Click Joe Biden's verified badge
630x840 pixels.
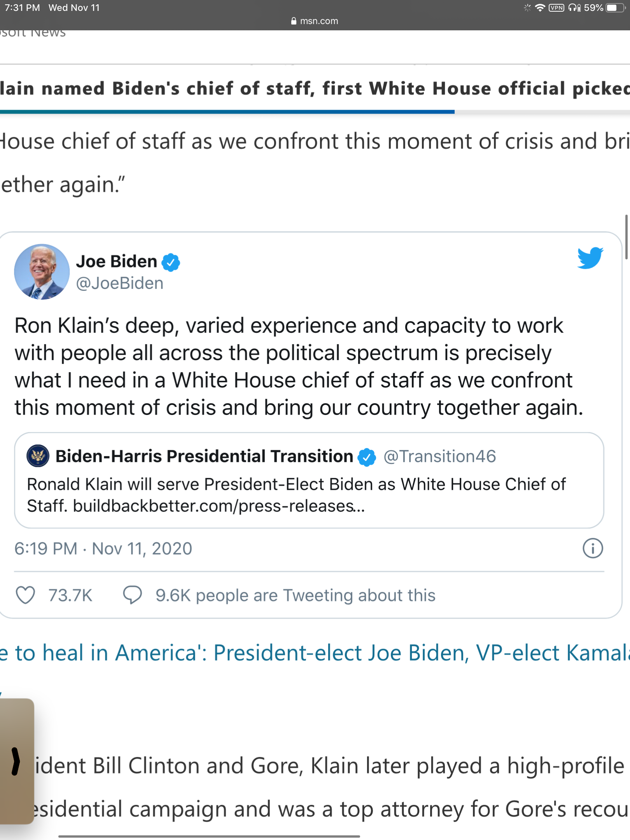click(171, 262)
